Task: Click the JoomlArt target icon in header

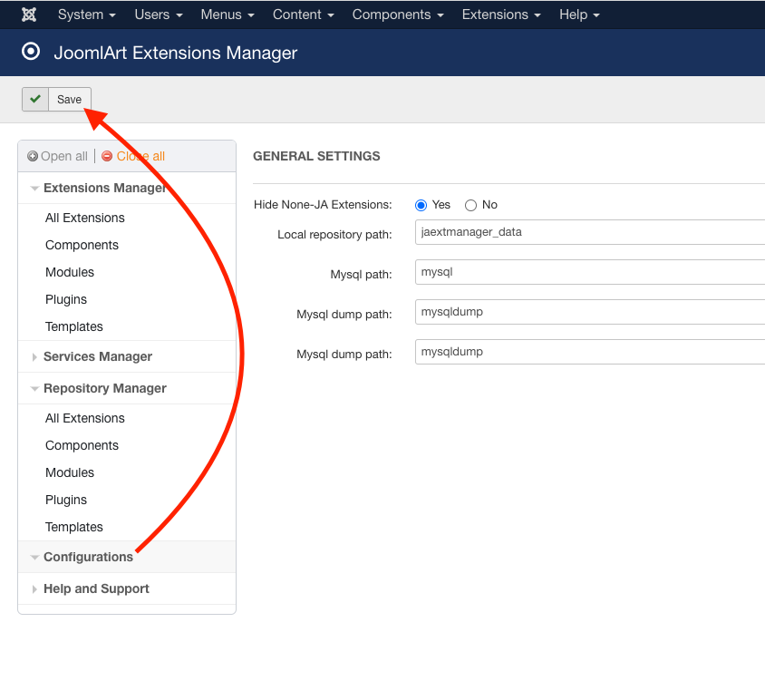Action: tap(31, 53)
